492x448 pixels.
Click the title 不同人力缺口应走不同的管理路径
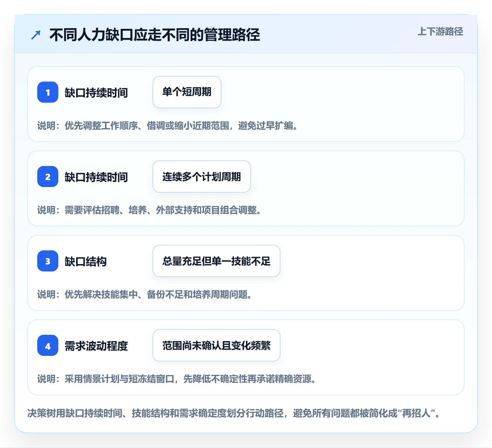click(x=155, y=35)
